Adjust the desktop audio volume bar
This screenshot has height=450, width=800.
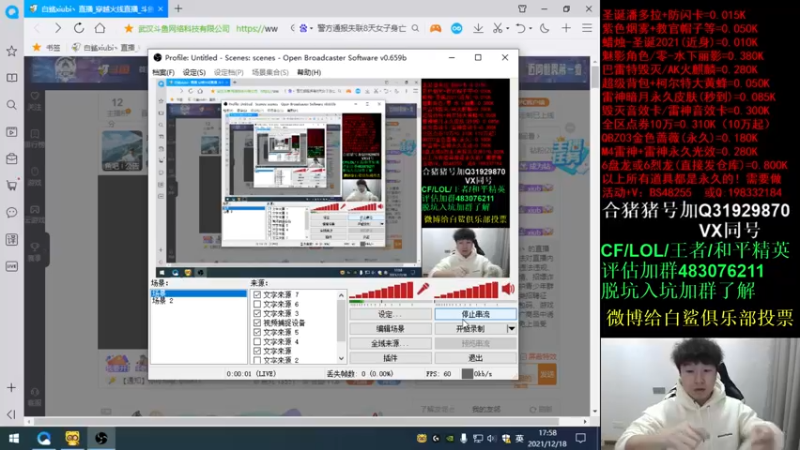point(466,290)
